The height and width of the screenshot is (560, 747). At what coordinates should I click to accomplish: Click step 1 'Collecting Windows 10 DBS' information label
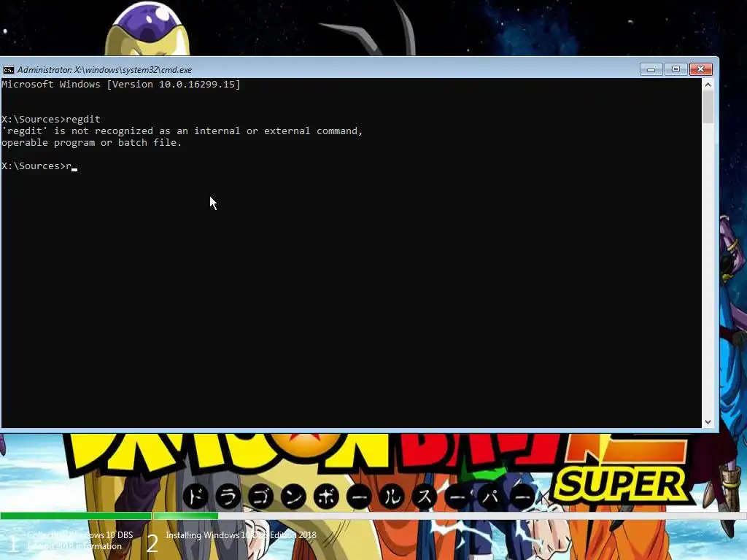pyautogui.click(x=80, y=540)
